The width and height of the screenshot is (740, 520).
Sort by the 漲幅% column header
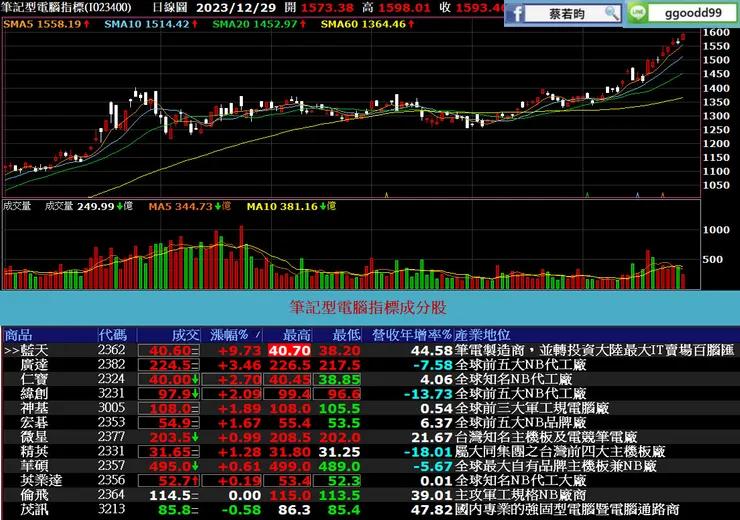point(229,335)
